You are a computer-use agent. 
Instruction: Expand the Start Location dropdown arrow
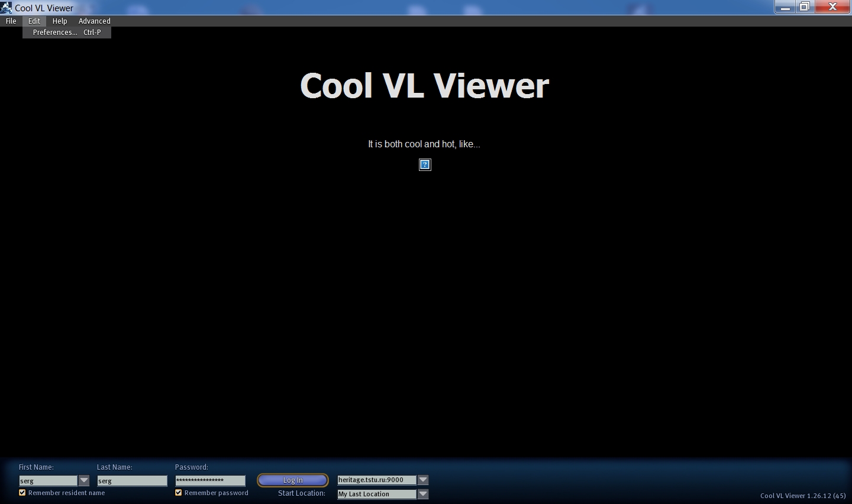click(423, 494)
